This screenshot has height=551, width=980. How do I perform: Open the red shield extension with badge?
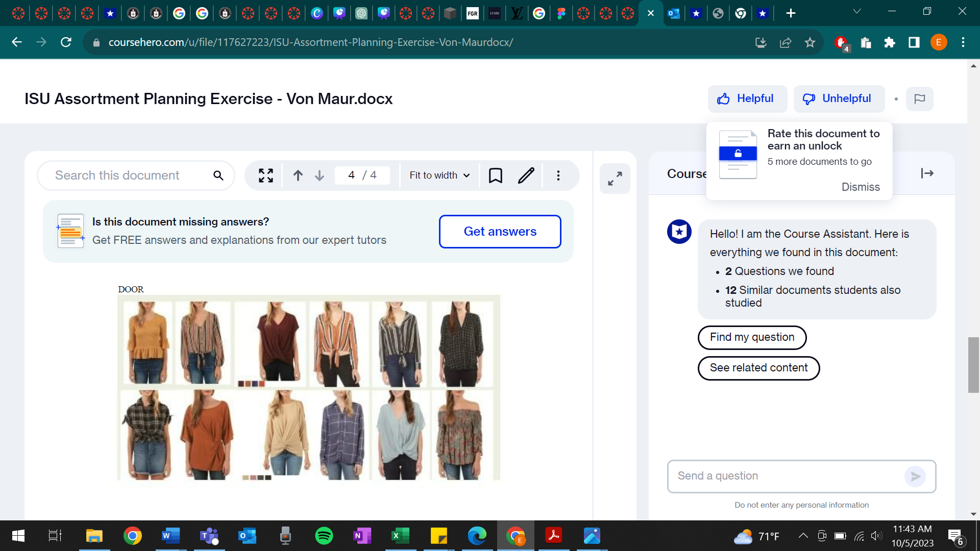[x=842, y=43]
